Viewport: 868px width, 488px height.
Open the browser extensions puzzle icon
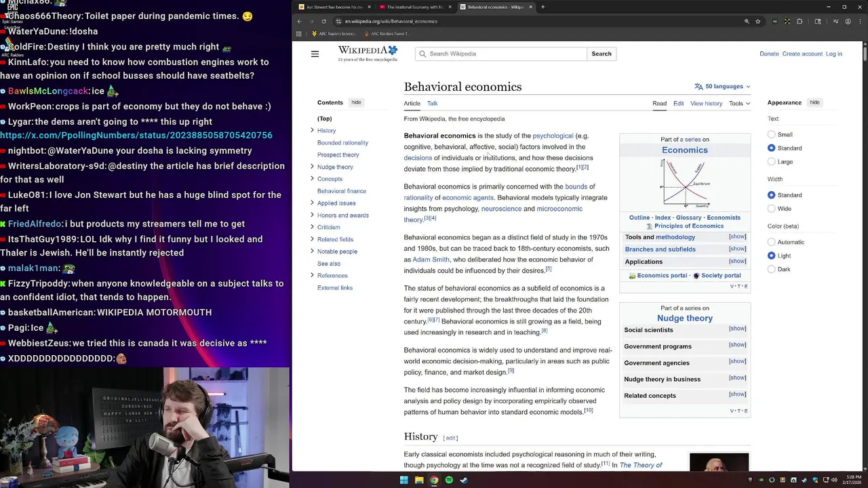coord(800,22)
